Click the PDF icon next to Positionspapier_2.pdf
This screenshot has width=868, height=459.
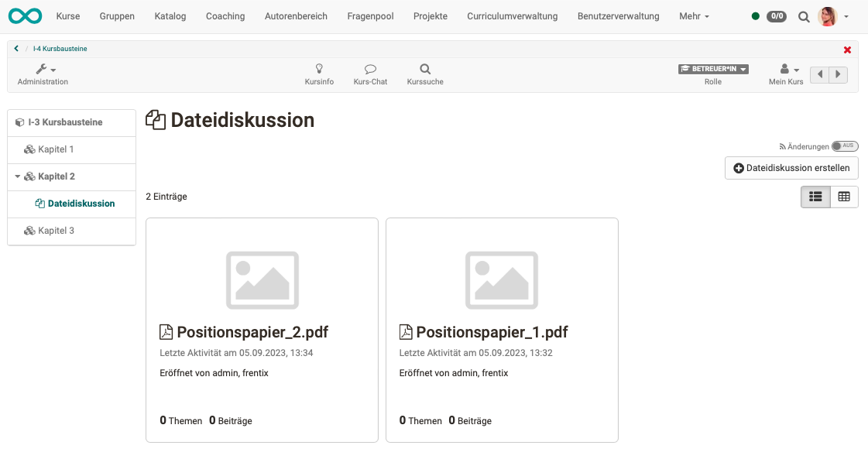[166, 331]
